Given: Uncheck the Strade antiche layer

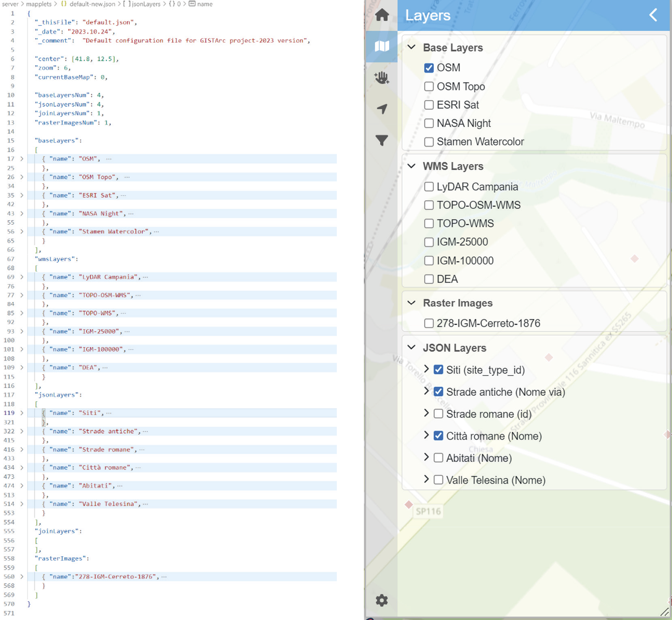Looking at the screenshot, I should coord(438,391).
